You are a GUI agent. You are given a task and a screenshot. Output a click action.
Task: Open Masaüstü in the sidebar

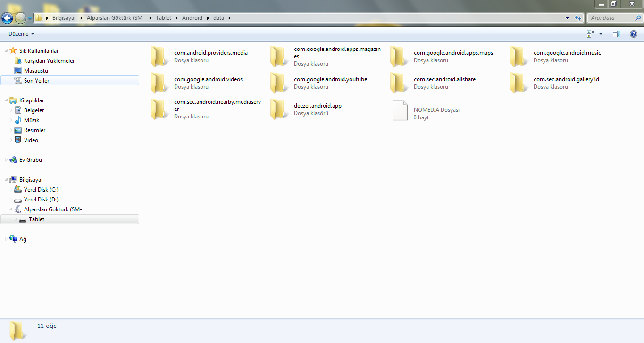click(x=36, y=70)
